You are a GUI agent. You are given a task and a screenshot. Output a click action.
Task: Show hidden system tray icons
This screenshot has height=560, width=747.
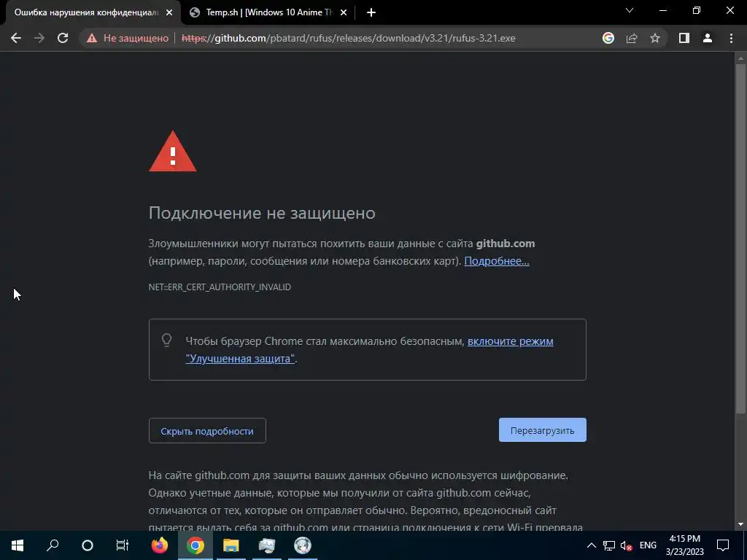[591, 545]
